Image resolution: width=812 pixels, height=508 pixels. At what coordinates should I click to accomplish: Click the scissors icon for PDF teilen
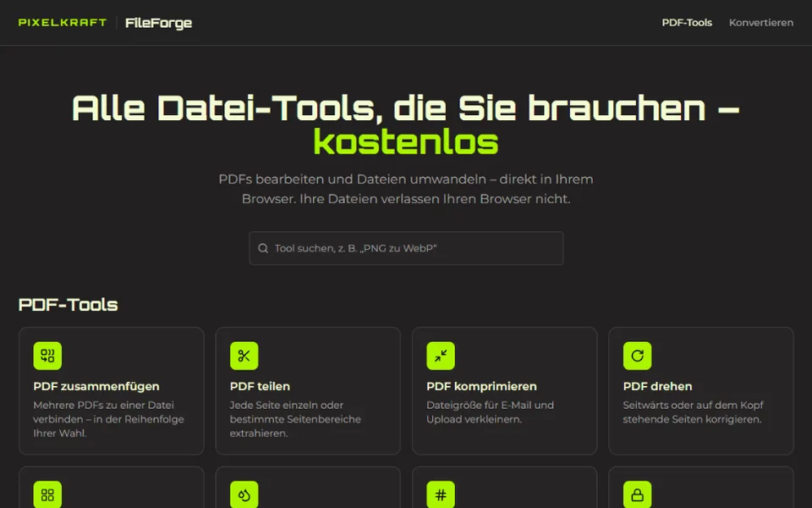tap(244, 356)
